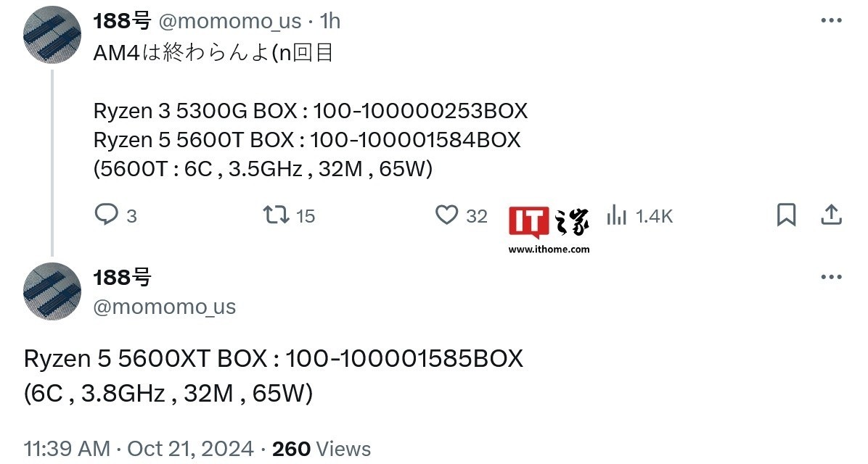Click the retweet icon showing 15
The image size is (868, 464).
tap(276, 215)
